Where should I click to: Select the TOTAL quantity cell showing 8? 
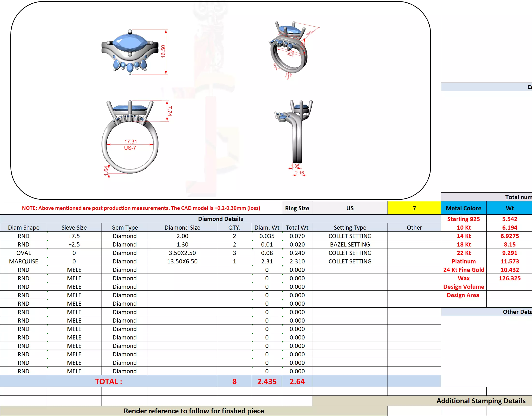tap(234, 381)
